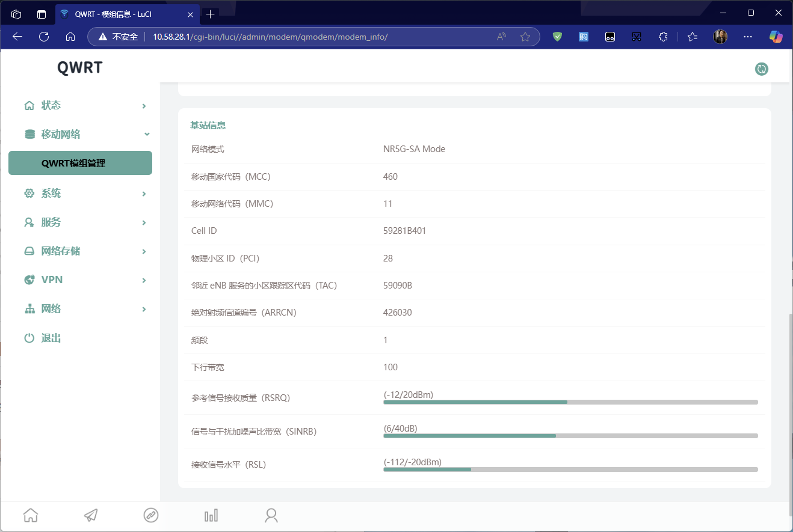The image size is (793, 532).
Task: Open the home icon in bottom bar
Action: click(x=31, y=515)
